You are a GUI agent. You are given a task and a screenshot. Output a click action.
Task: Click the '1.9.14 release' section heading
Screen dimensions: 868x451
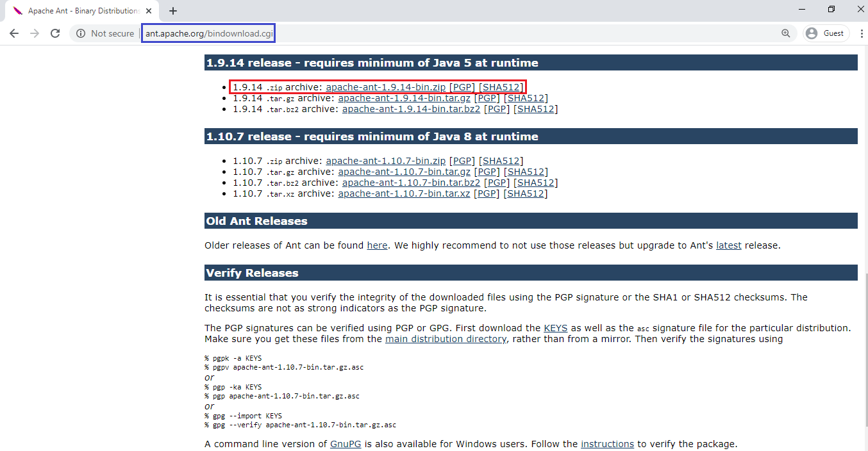[x=531, y=63]
